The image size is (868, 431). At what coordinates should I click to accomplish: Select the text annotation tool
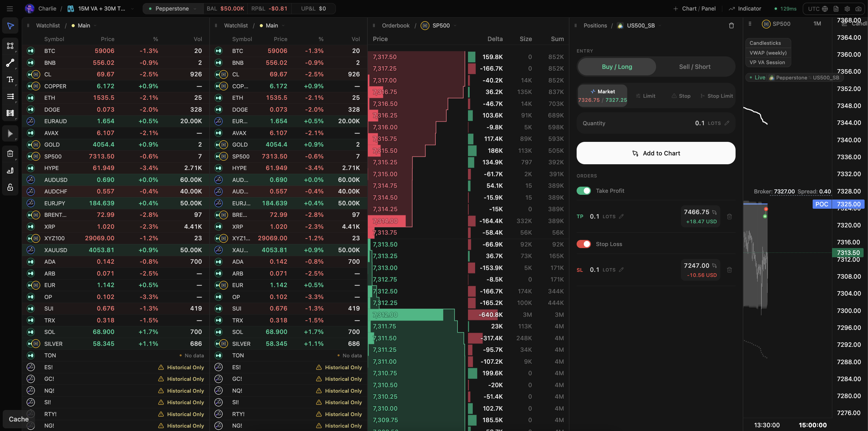point(10,79)
